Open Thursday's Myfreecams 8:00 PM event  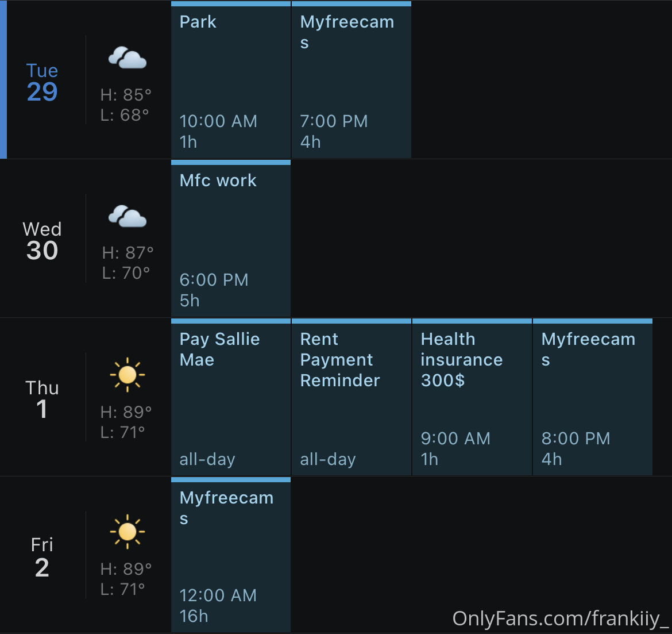click(593, 397)
